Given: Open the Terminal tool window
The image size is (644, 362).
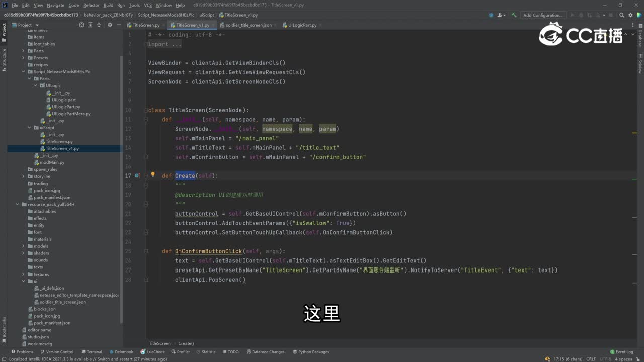Looking at the screenshot, I should click(91, 352).
